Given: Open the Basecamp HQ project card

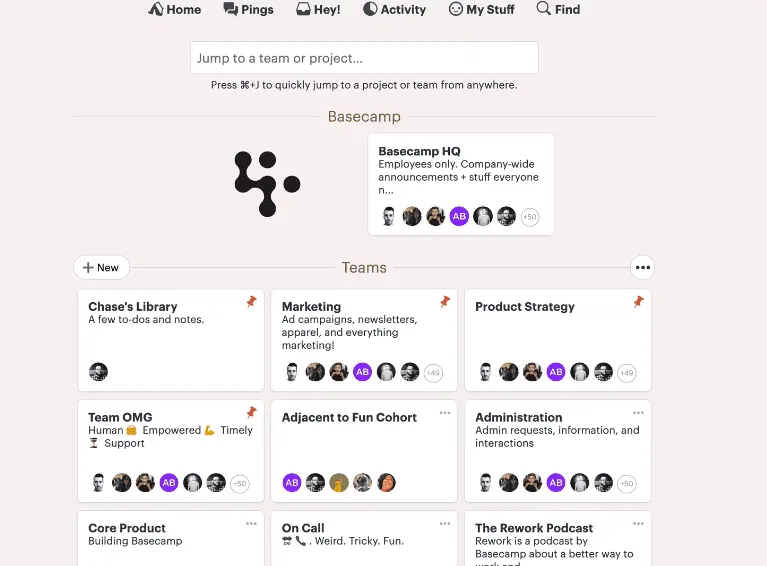Looking at the screenshot, I should pos(461,184).
